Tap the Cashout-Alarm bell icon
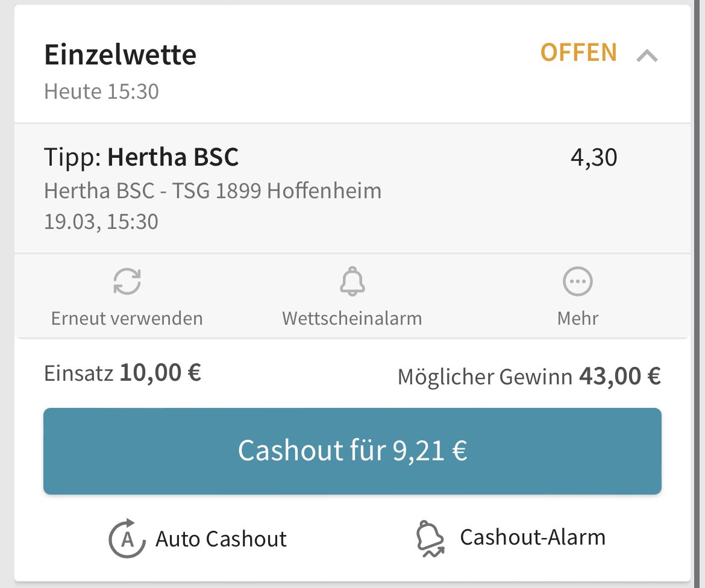705x588 pixels. (430, 539)
